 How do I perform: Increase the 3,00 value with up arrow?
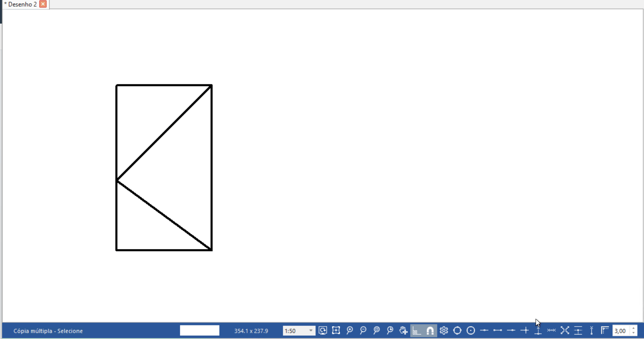(634, 328)
